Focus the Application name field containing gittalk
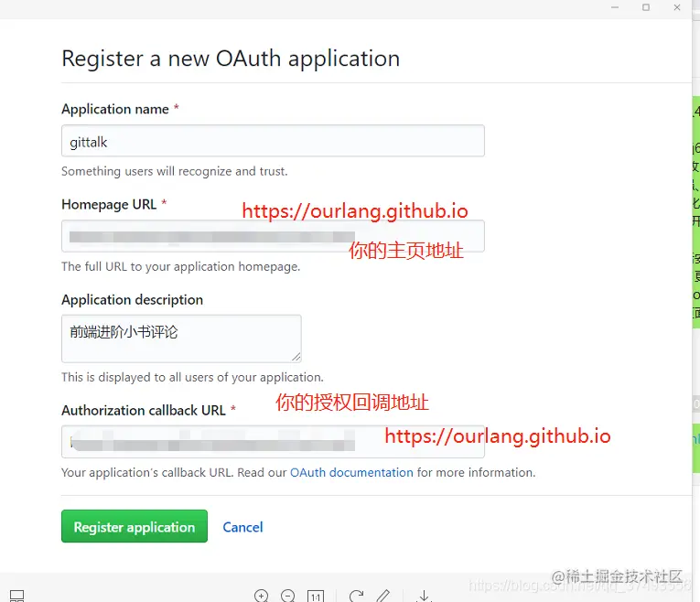The width and height of the screenshot is (700, 602). click(x=273, y=141)
